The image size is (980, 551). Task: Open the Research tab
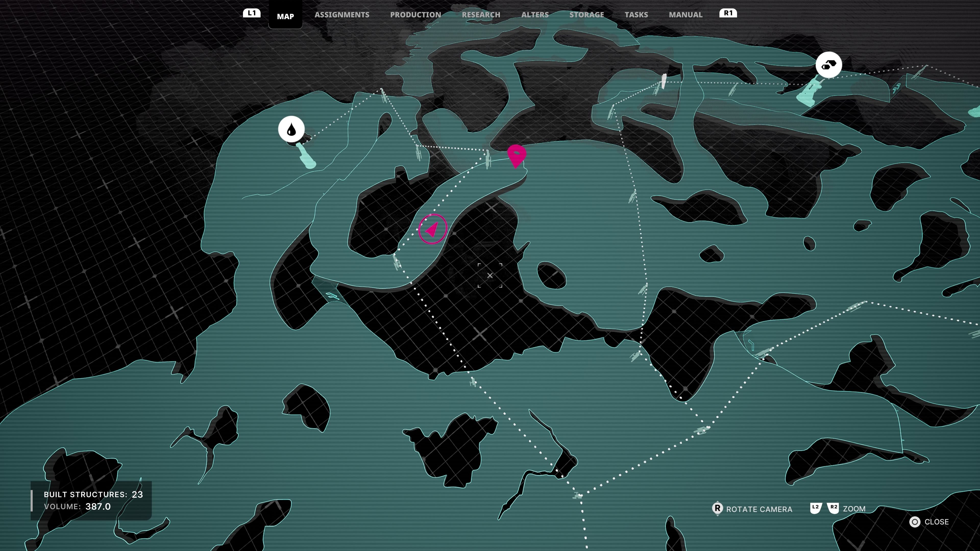pyautogui.click(x=481, y=15)
